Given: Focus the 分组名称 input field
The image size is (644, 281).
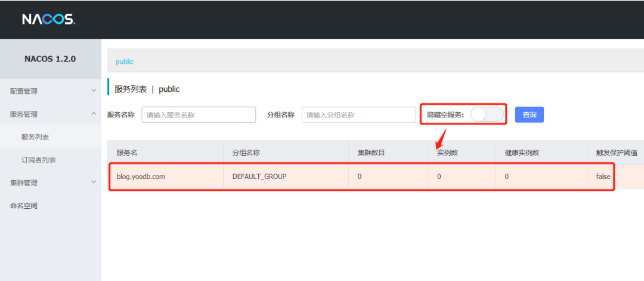Looking at the screenshot, I should coord(359,115).
